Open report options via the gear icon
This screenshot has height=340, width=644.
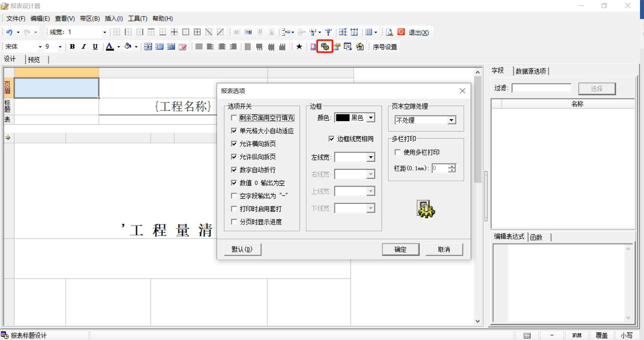coord(325,46)
